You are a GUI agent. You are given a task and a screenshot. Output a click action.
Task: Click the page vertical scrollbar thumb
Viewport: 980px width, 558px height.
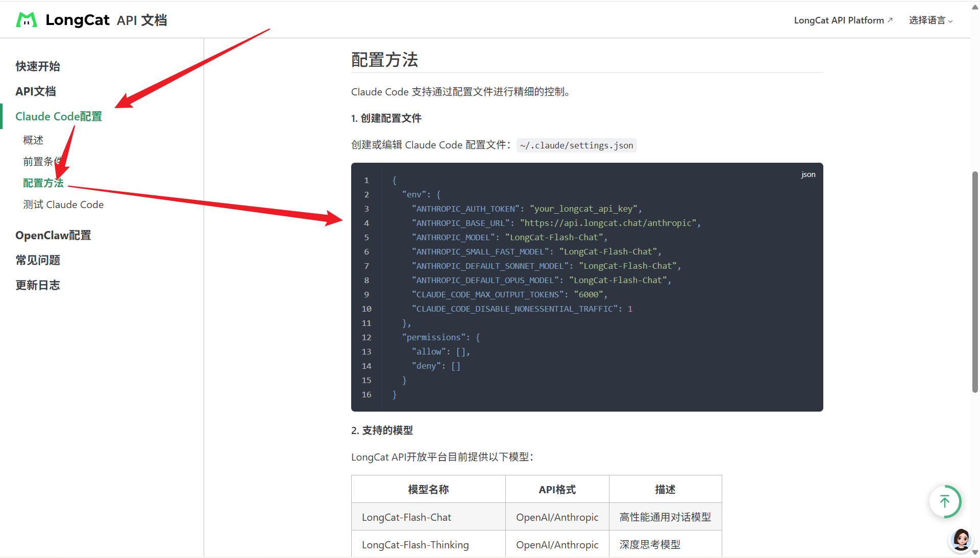point(975,282)
